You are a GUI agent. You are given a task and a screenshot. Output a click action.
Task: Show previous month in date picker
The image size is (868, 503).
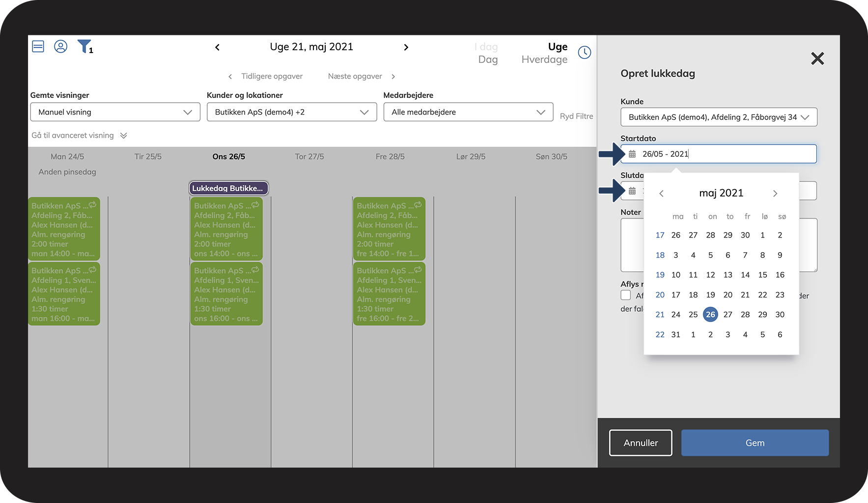661,194
